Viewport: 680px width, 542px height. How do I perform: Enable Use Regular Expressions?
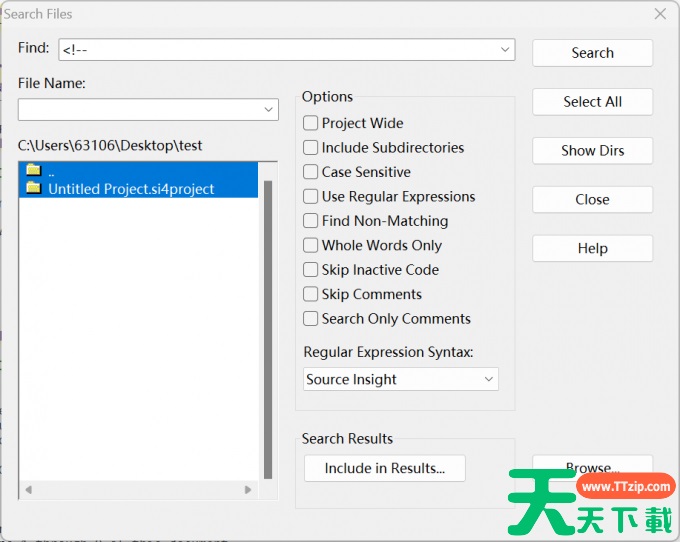(311, 197)
